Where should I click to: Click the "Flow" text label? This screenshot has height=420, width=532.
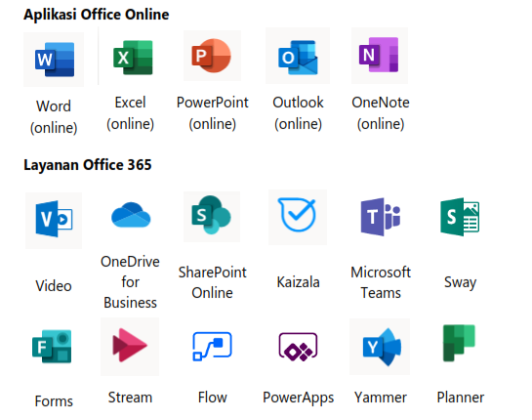pos(213,398)
